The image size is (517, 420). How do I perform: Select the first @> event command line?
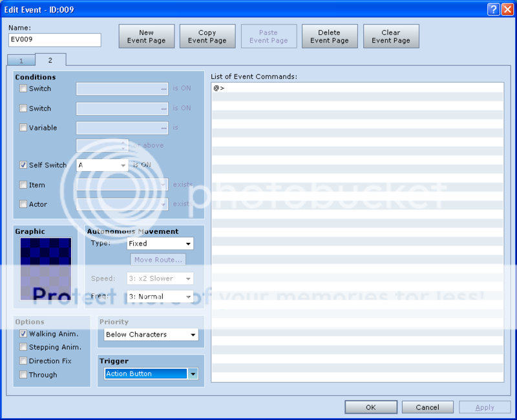coord(357,87)
